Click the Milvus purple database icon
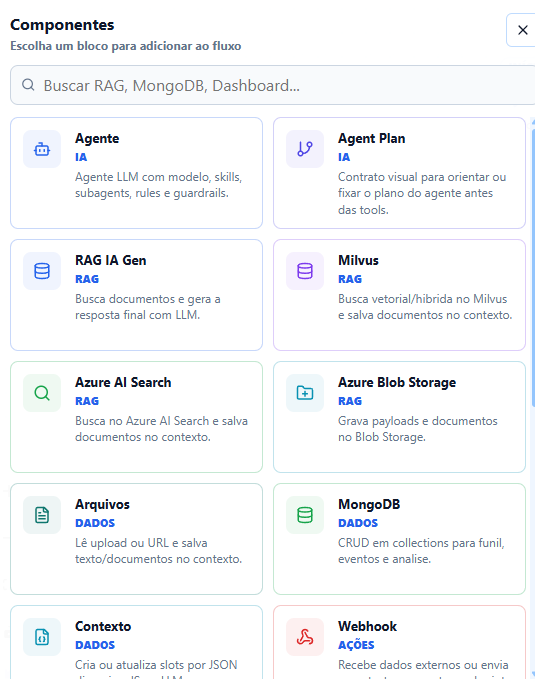This screenshot has height=688, width=535. point(305,271)
